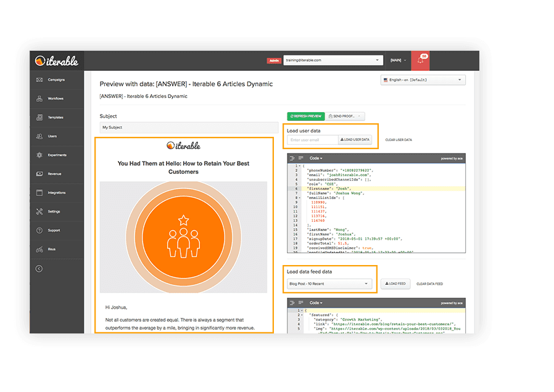Click Load User Data button

pos(355,140)
